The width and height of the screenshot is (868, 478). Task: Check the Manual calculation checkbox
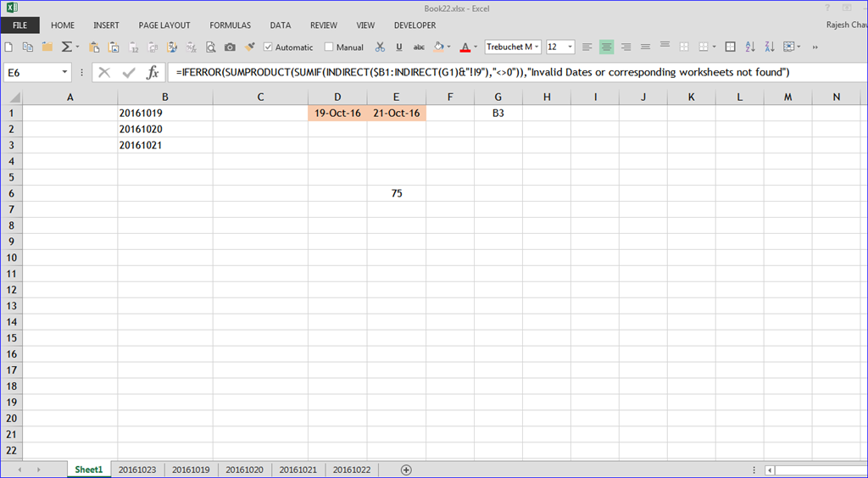click(x=329, y=47)
